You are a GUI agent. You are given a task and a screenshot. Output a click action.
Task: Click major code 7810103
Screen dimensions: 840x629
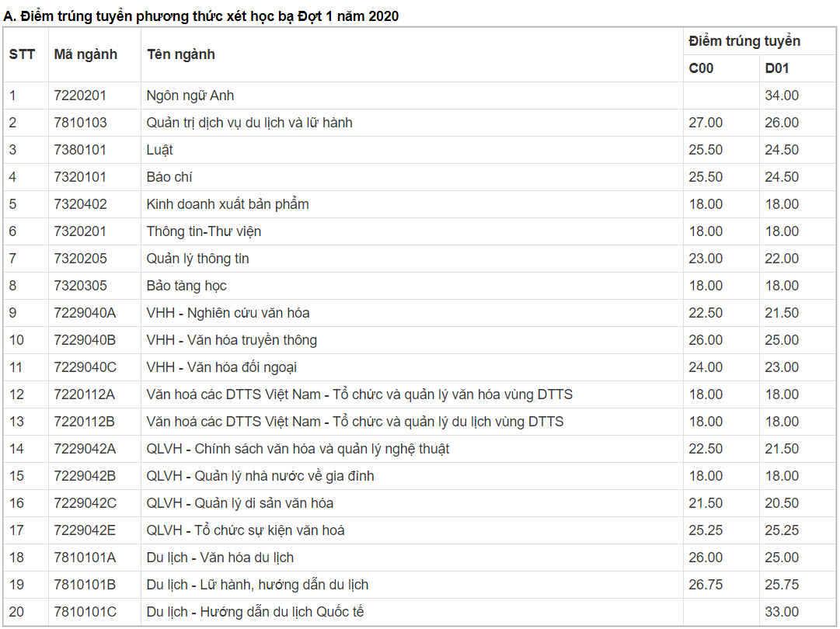(x=81, y=123)
